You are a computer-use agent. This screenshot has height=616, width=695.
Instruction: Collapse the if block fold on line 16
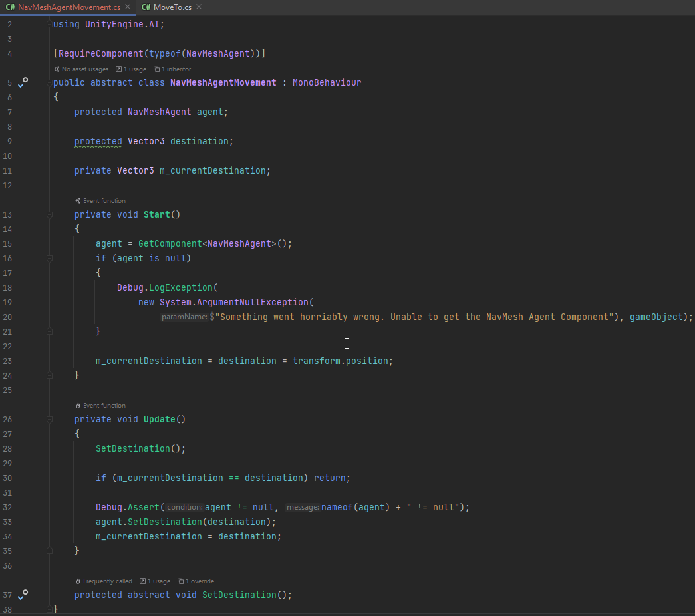pyautogui.click(x=49, y=258)
